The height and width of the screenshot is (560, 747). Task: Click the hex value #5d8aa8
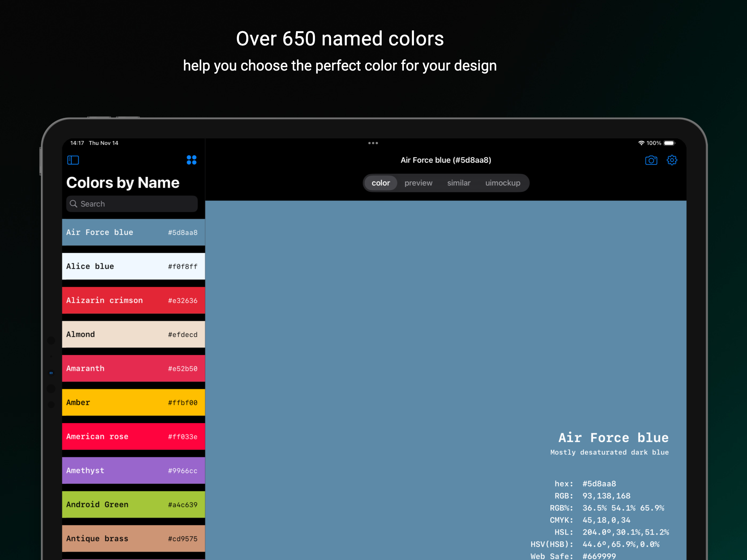pyautogui.click(x=599, y=484)
